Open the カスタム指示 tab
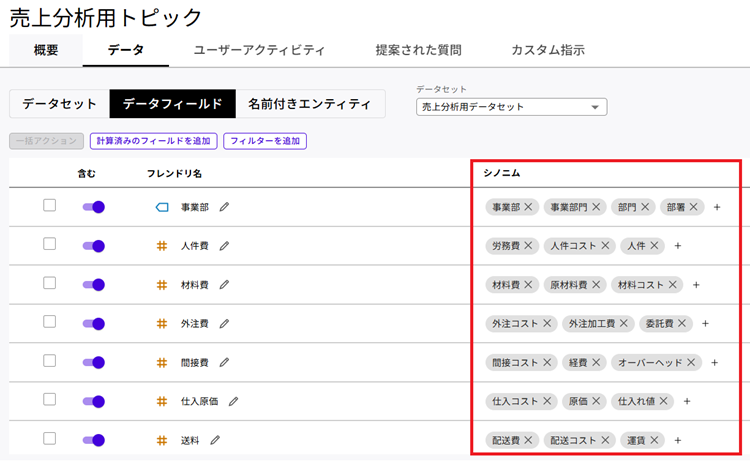The width and height of the screenshot is (750, 461). (548, 50)
